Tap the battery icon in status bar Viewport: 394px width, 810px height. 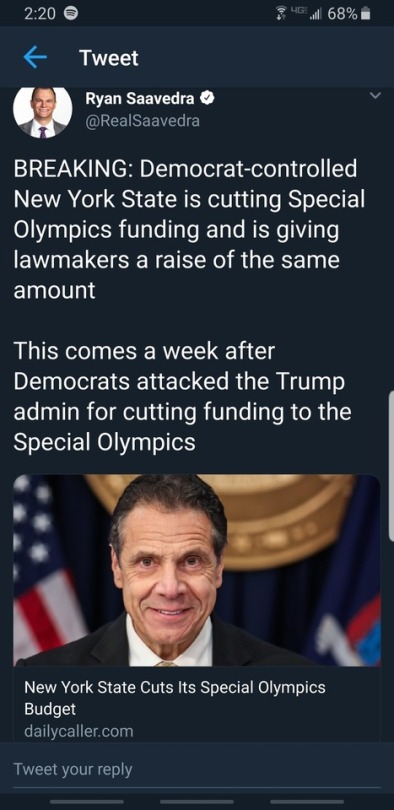[x=366, y=14]
